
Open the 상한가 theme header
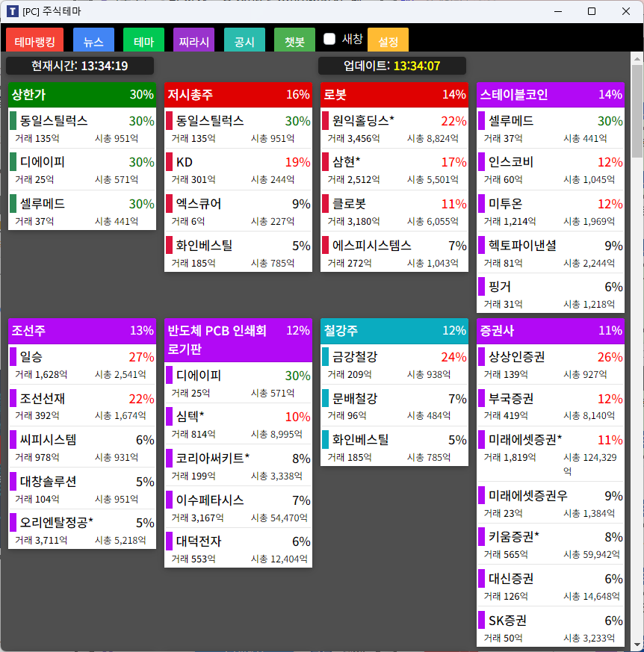tap(82, 95)
